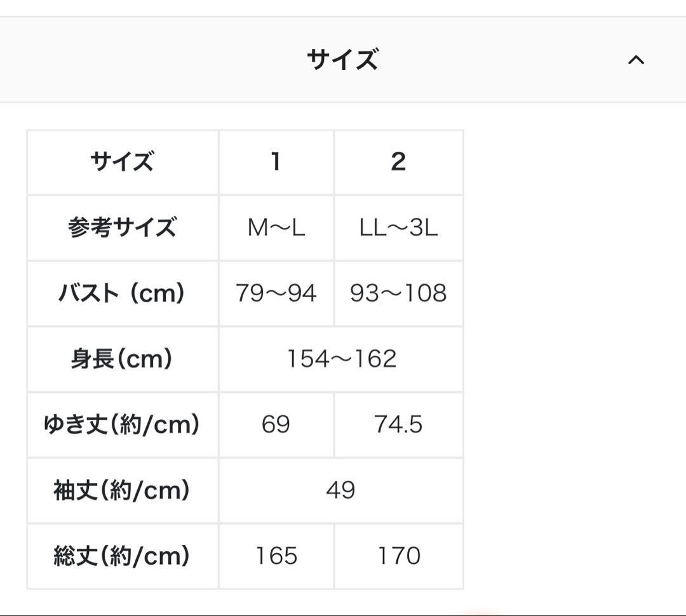Screen dimensions: 686x616
Task: Select the 93〜108 bust measurement cell
Action: click(398, 293)
